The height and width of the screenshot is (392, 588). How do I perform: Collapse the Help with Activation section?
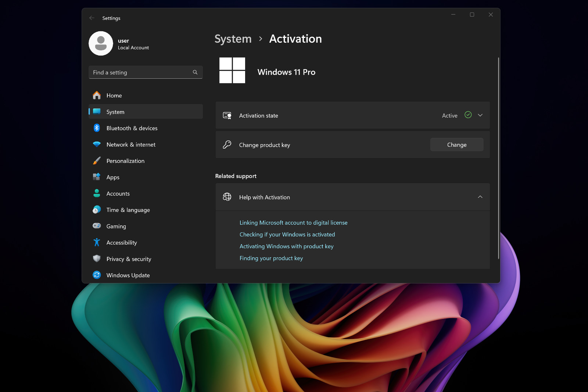click(x=480, y=197)
